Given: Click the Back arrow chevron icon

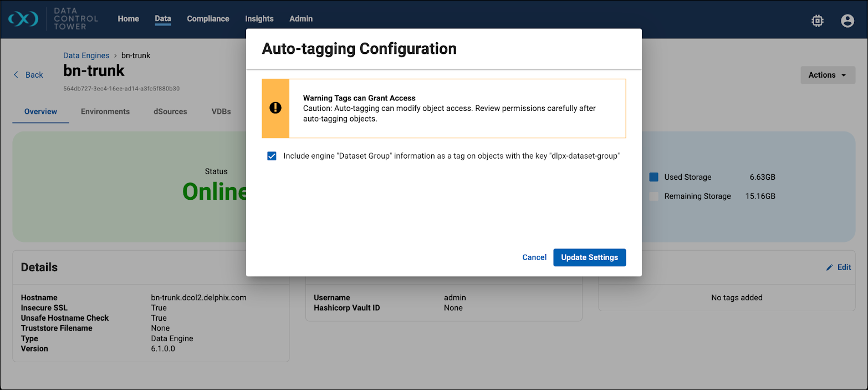Looking at the screenshot, I should (x=16, y=75).
